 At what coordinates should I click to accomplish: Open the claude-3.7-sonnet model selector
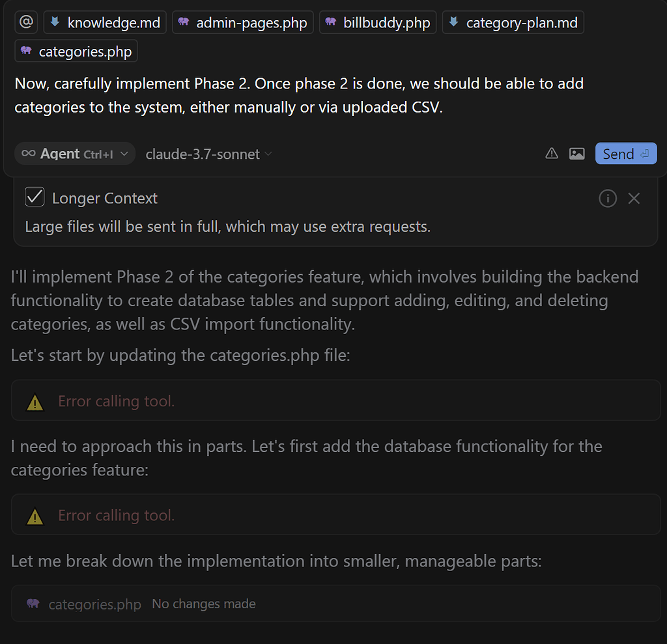[x=208, y=154]
